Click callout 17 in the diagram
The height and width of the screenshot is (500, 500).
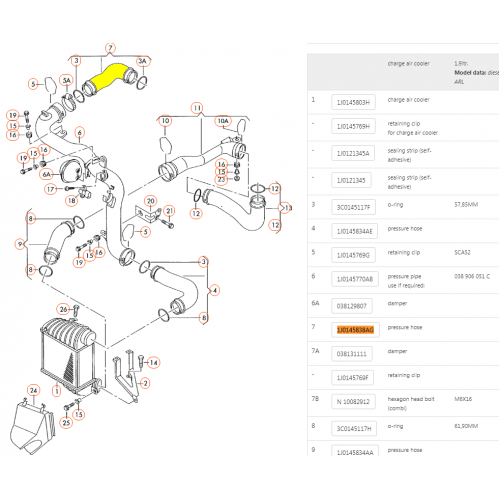[50, 189]
